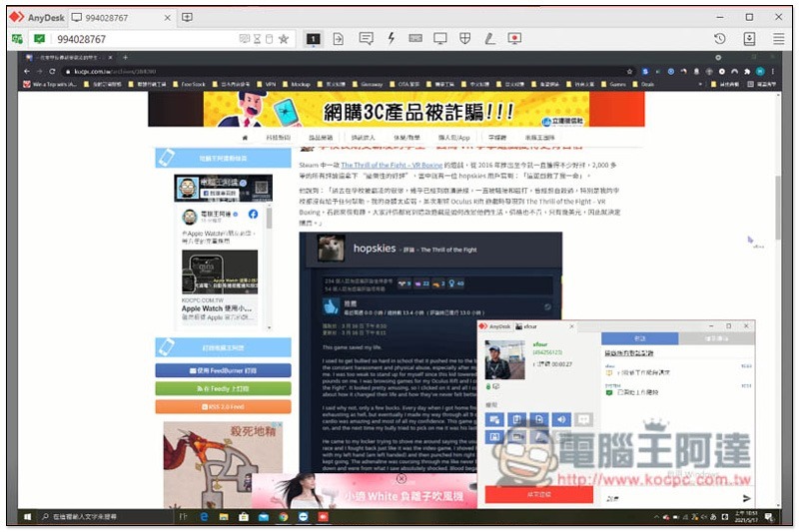Click the green Feedly subscribe button

point(223,388)
